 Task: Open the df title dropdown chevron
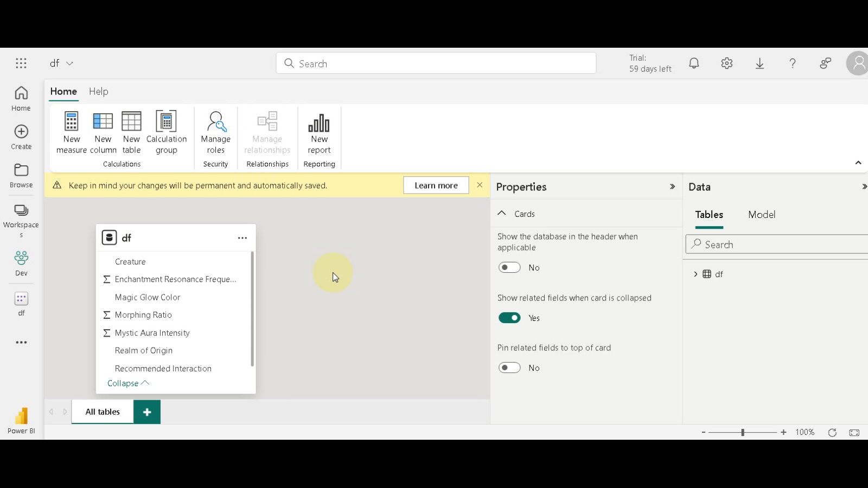coord(69,63)
